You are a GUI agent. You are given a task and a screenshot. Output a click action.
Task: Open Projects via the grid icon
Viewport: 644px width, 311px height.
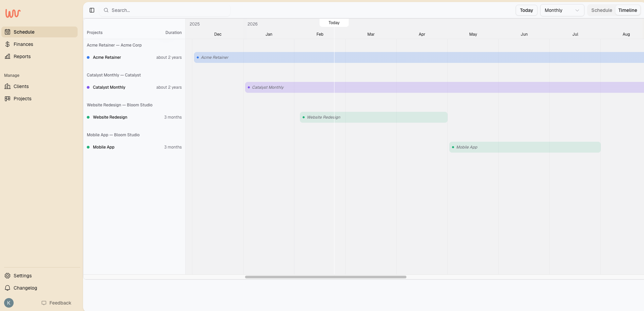[x=7, y=99]
